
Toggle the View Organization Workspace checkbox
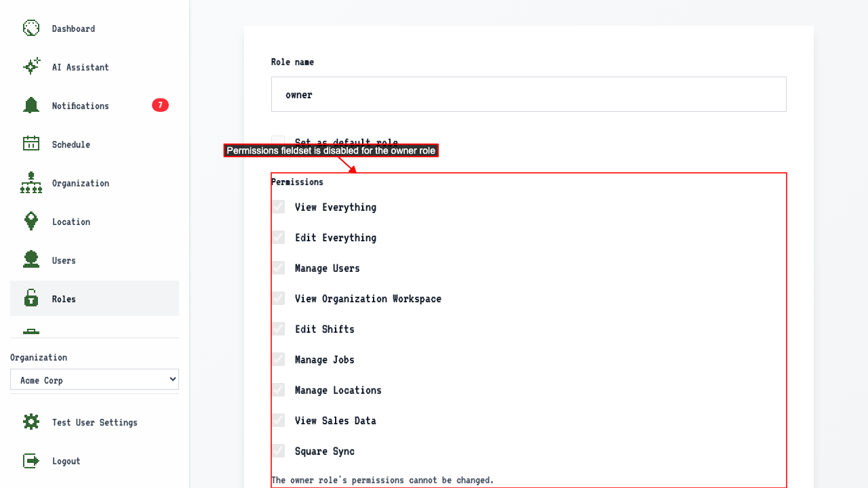tap(278, 298)
